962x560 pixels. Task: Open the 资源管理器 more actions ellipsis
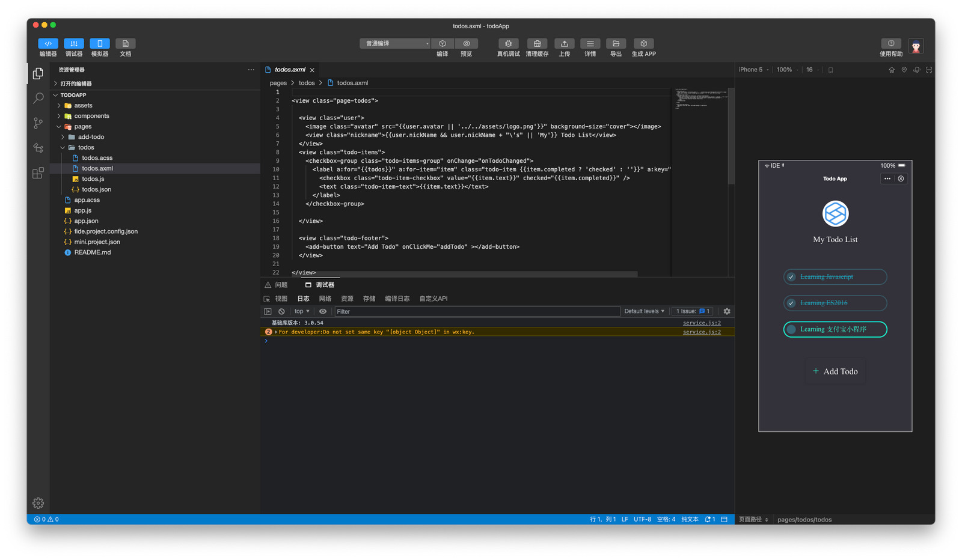point(251,70)
